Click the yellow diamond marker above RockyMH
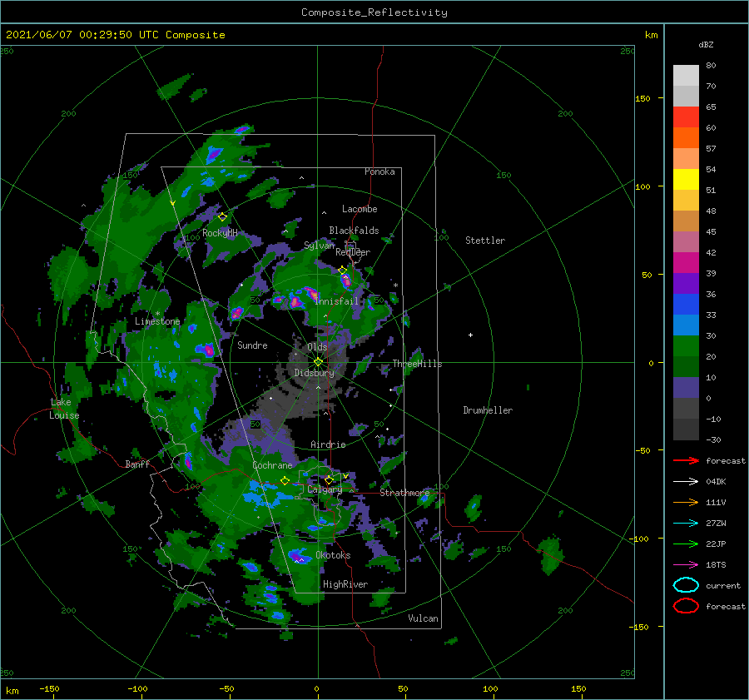This screenshot has width=749, height=700. tap(222, 217)
